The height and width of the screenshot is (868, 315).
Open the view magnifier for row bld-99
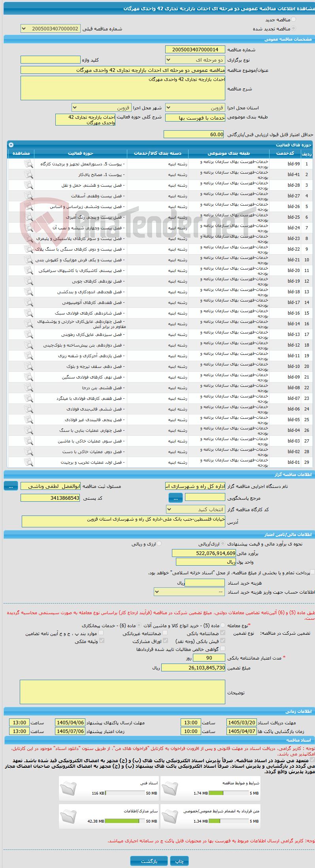[28, 163]
